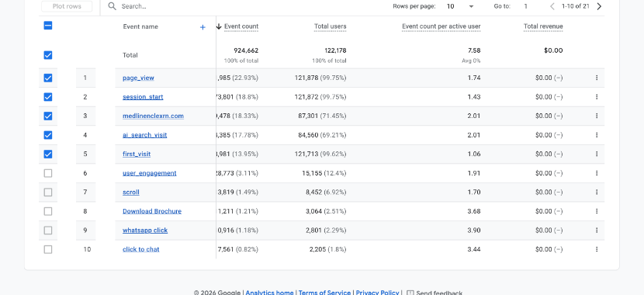This screenshot has width=644, height=295.
Task: Open more options for scroll row
Action: click(x=597, y=192)
